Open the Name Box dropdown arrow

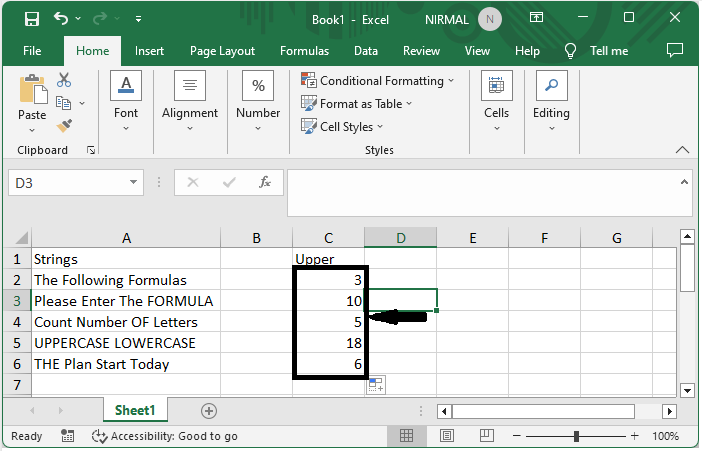(x=135, y=183)
